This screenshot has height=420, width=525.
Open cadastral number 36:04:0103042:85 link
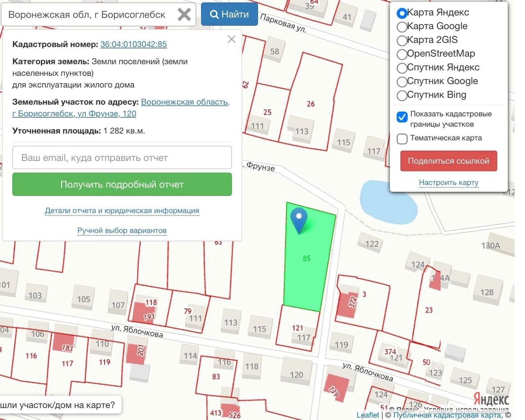pos(134,44)
